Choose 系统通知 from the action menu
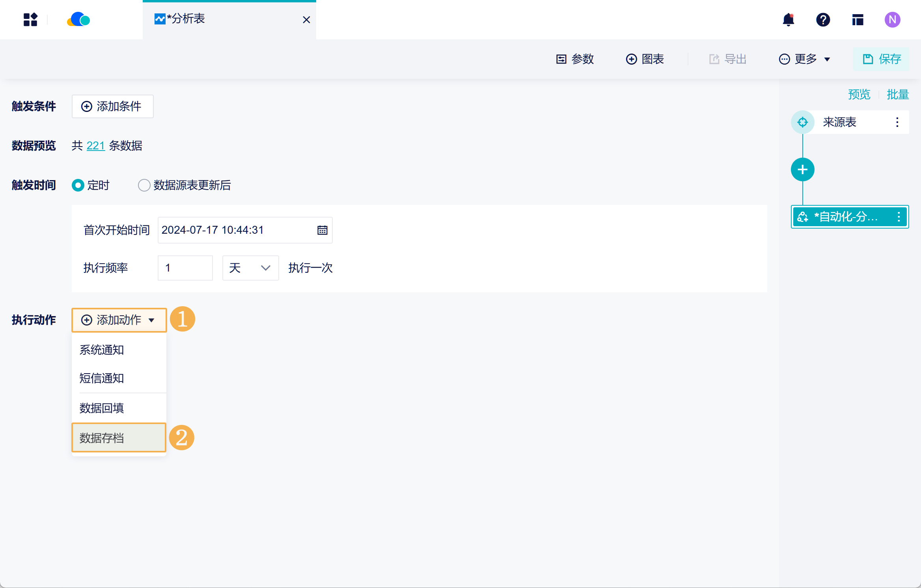The width and height of the screenshot is (921, 588). (x=102, y=350)
